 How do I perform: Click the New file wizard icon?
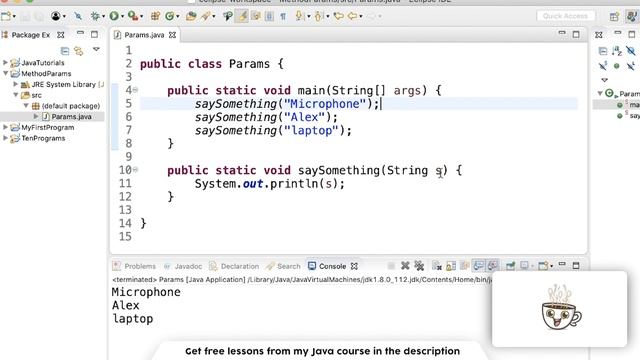tap(6, 16)
